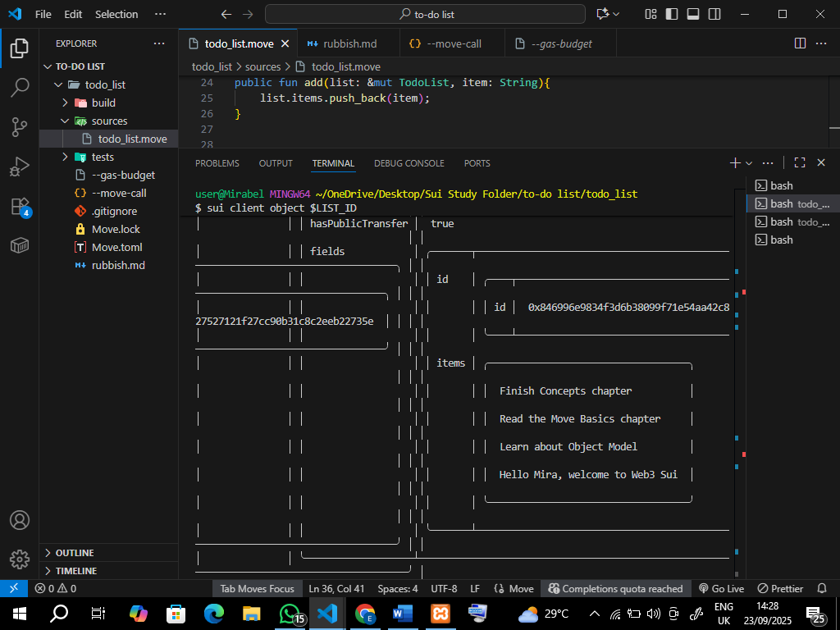The height and width of the screenshot is (630, 840).
Task: Open the Run and Debug view
Action: click(x=20, y=167)
